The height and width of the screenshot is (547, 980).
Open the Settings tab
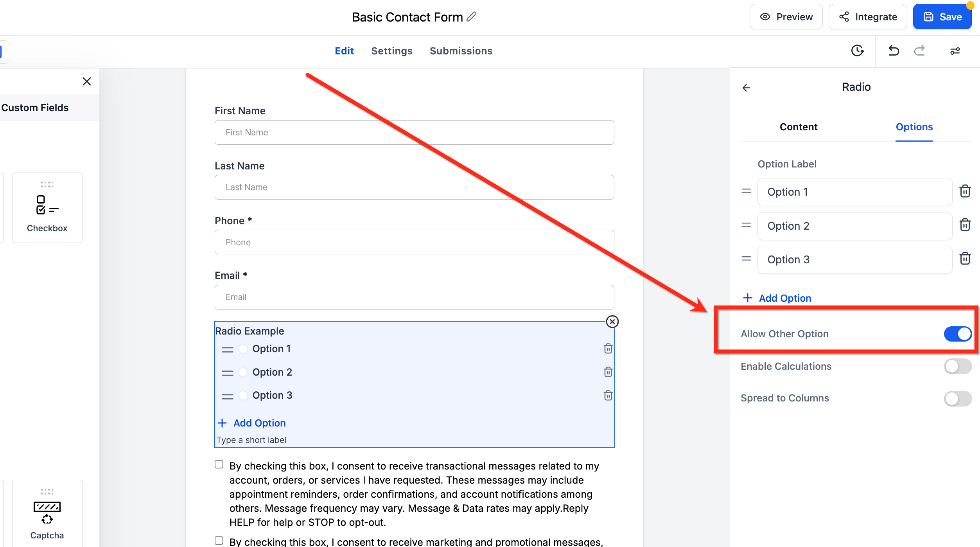click(392, 51)
